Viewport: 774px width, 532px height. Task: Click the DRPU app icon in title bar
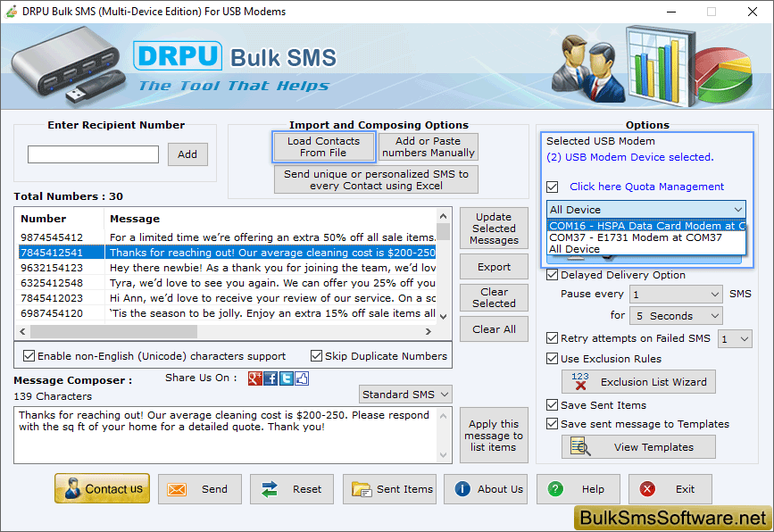tap(12, 12)
